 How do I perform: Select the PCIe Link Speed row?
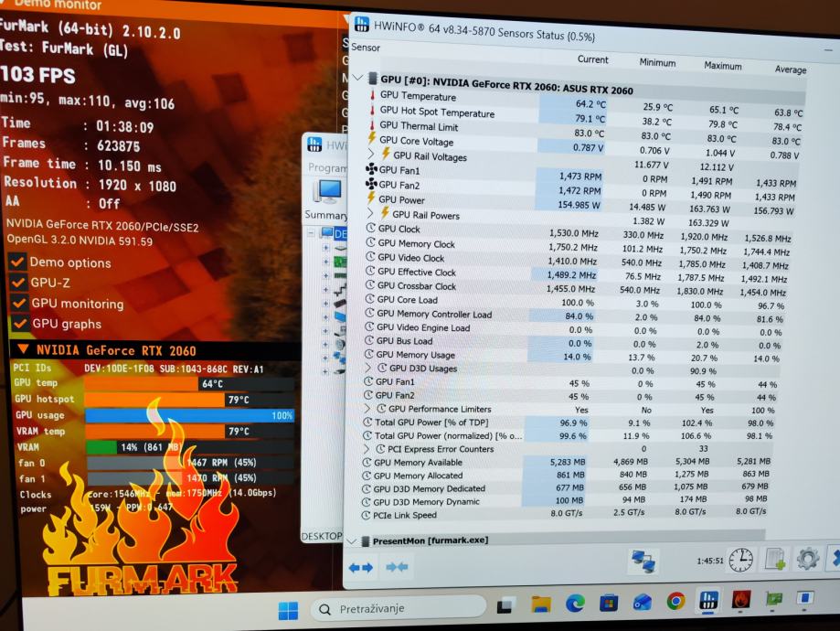[564, 514]
